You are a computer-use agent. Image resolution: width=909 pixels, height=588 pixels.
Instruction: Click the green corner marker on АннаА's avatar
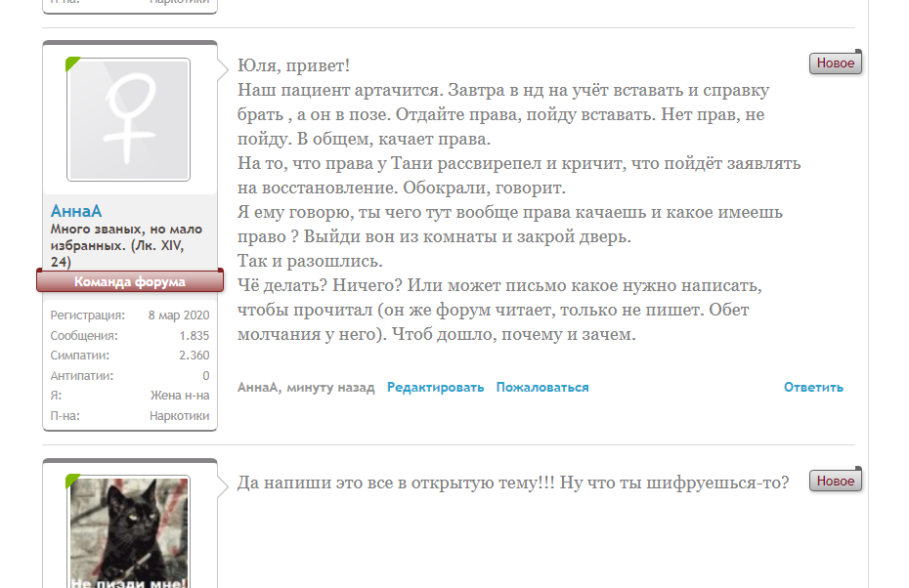tap(72, 63)
